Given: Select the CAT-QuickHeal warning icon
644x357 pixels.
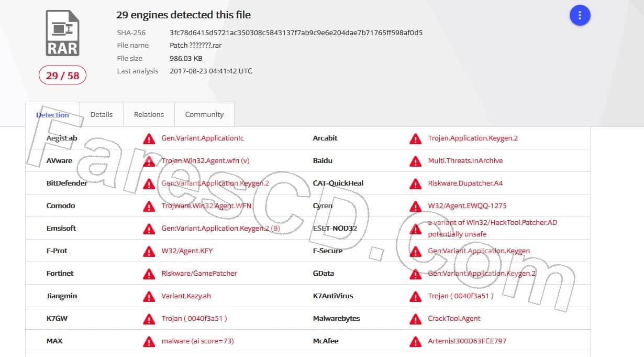Looking at the screenshot, I should [416, 183].
